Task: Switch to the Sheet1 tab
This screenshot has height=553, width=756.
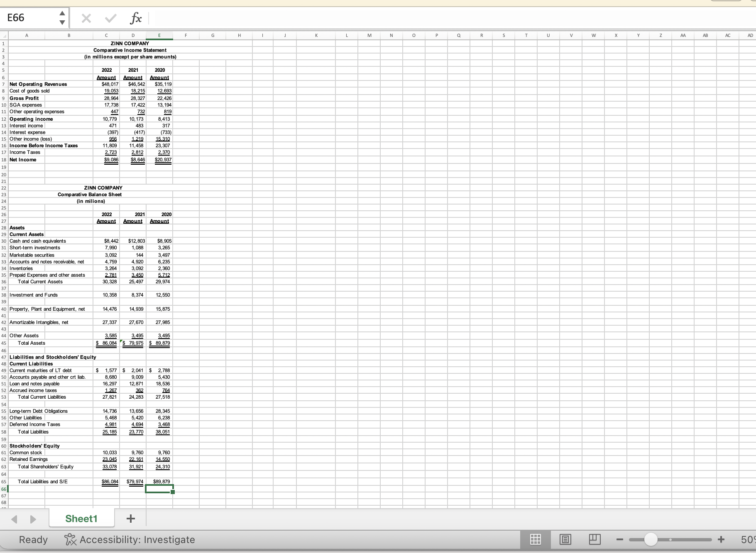Action: pyautogui.click(x=81, y=518)
